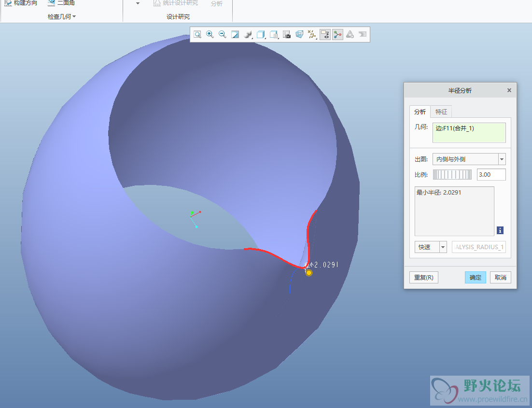
Task: Click the Repaint screen icon
Action: point(235,34)
